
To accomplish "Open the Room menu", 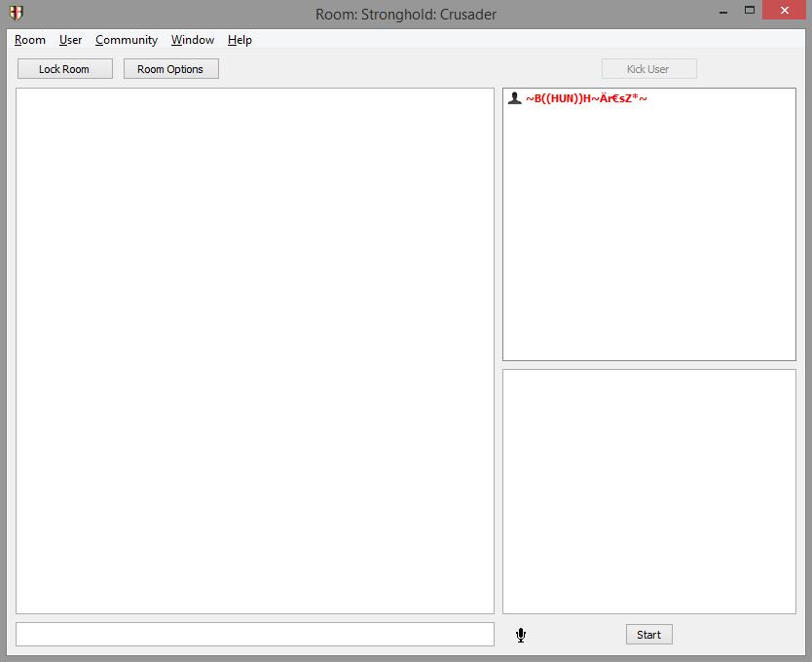I will coord(30,40).
